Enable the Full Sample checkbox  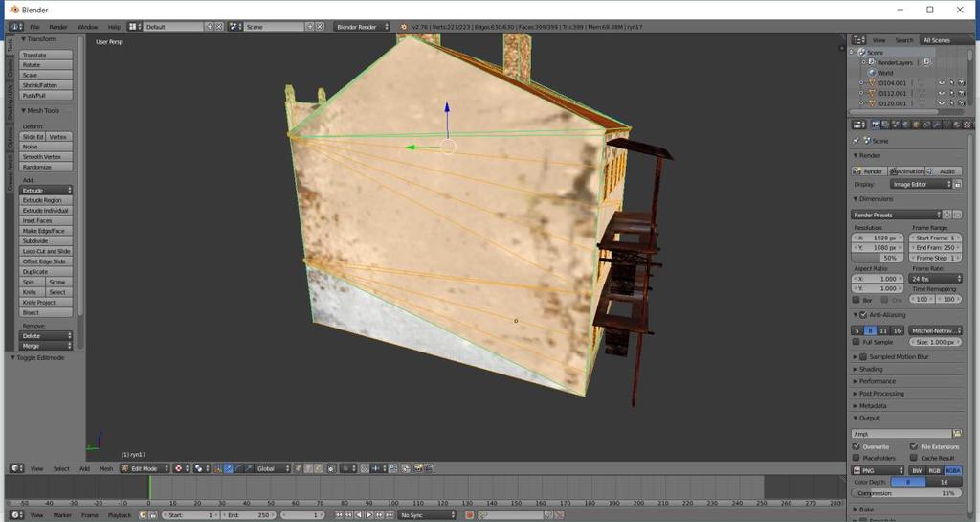857,342
